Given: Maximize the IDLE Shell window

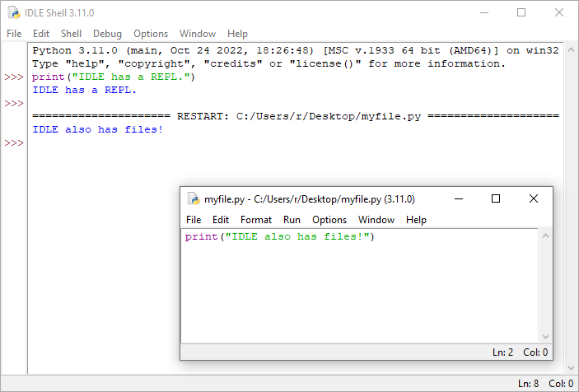Looking at the screenshot, I should click(x=521, y=13).
